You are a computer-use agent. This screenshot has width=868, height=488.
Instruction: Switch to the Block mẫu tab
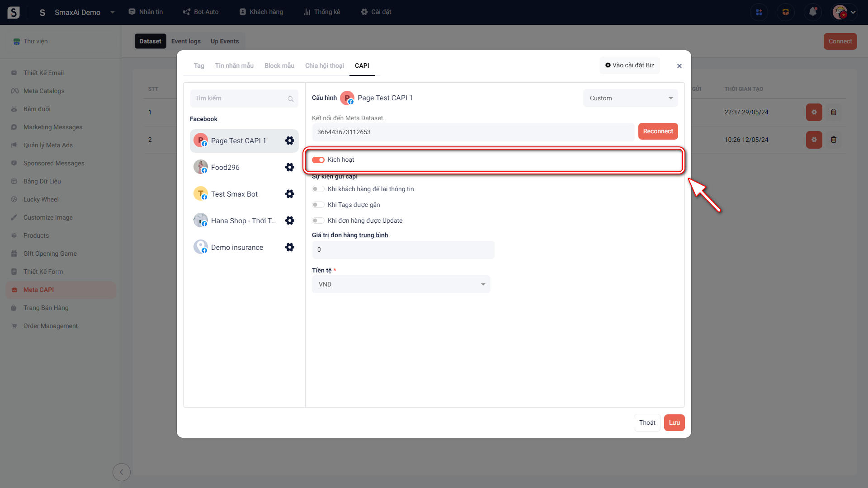(x=279, y=66)
